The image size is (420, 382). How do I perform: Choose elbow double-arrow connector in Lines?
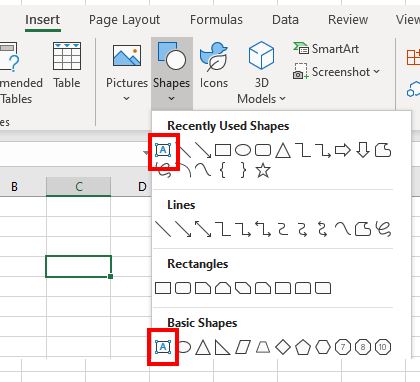263,229
